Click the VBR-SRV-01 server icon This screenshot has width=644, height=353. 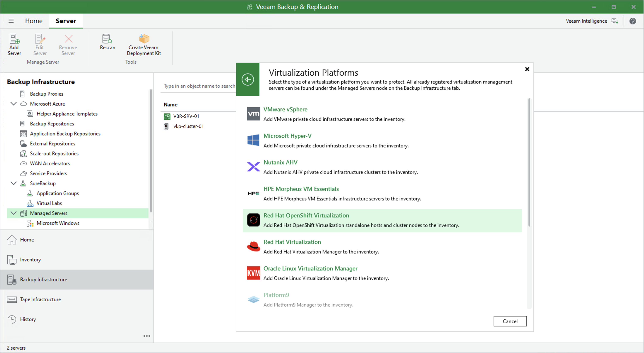[167, 116]
